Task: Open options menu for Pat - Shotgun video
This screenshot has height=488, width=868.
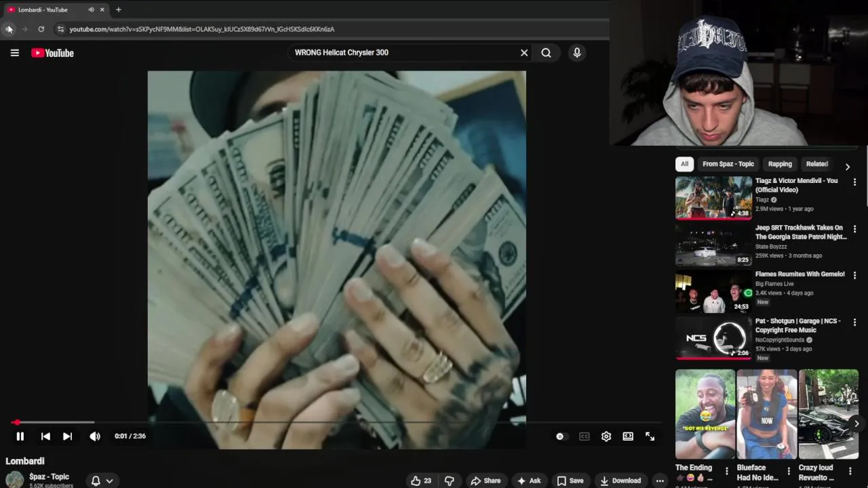Action: [x=854, y=322]
